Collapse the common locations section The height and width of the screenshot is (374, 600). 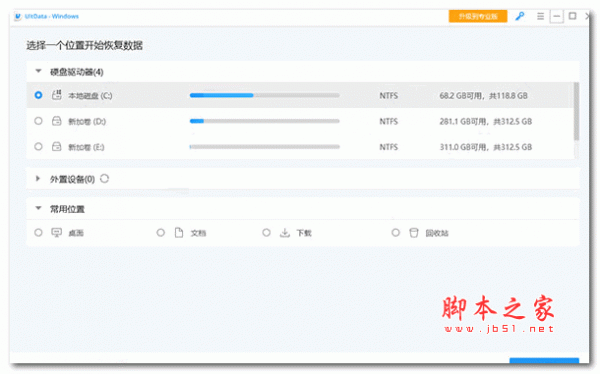(38, 209)
